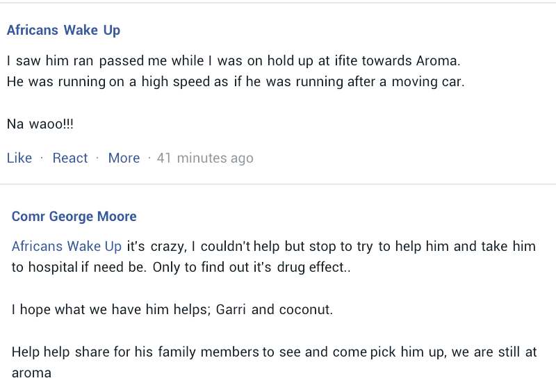Click the Africans Wake Up mention in the reply
The image size is (556, 392).
pyautogui.click(x=67, y=246)
